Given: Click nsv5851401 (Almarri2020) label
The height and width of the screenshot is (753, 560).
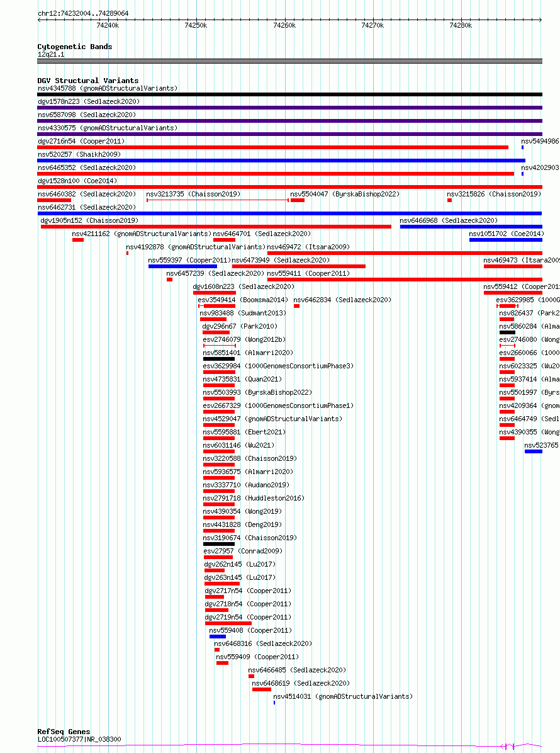Looking at the screenshot, I should 248,353.
